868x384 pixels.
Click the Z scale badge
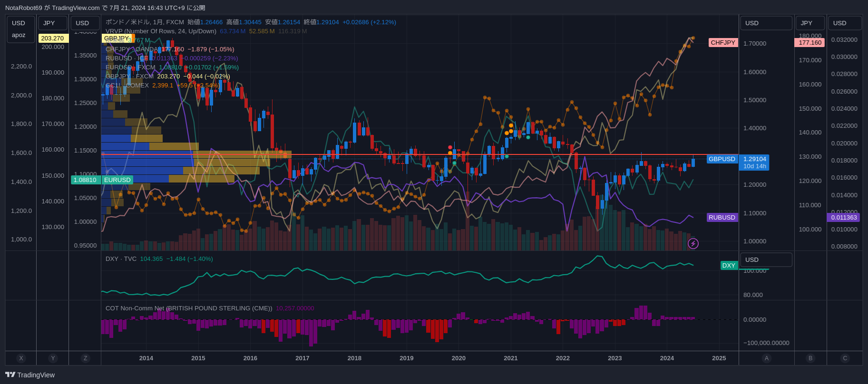(x=86, y=358)
